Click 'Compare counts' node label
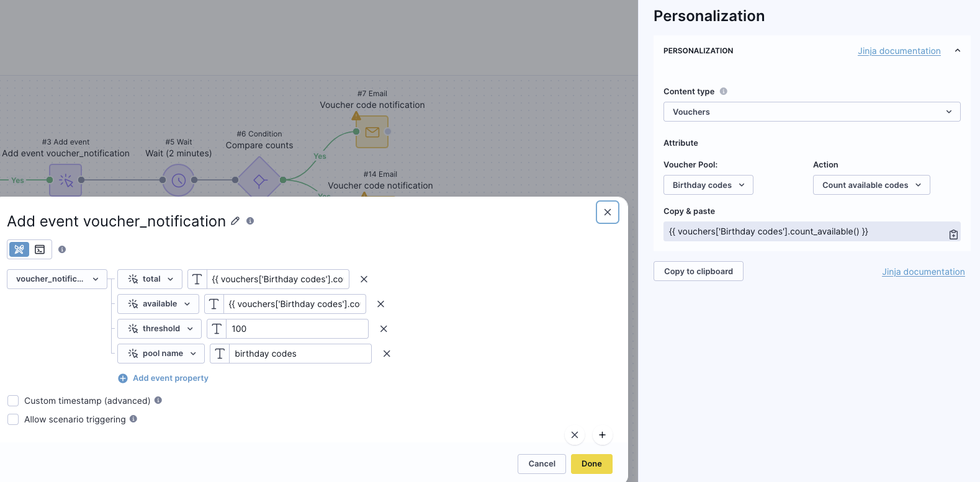Screen dimensions: 980x482 point(259,145)
